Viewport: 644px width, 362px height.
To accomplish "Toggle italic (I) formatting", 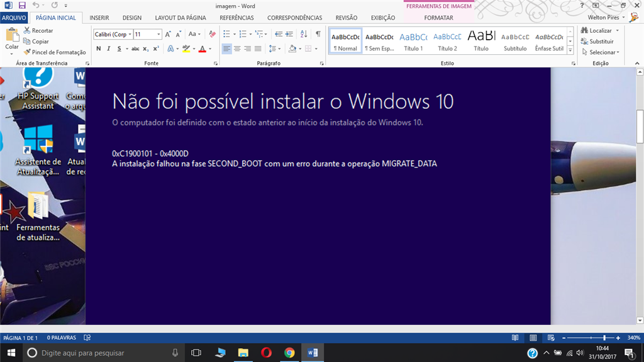I will (x=108, y=48).
